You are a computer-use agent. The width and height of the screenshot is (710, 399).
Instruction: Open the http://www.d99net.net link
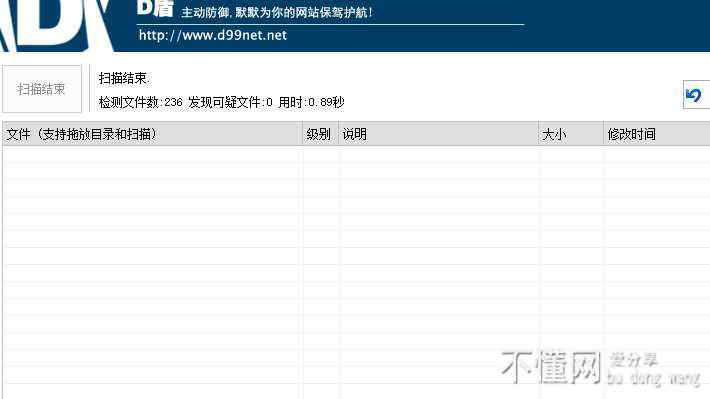pos(212,35)
